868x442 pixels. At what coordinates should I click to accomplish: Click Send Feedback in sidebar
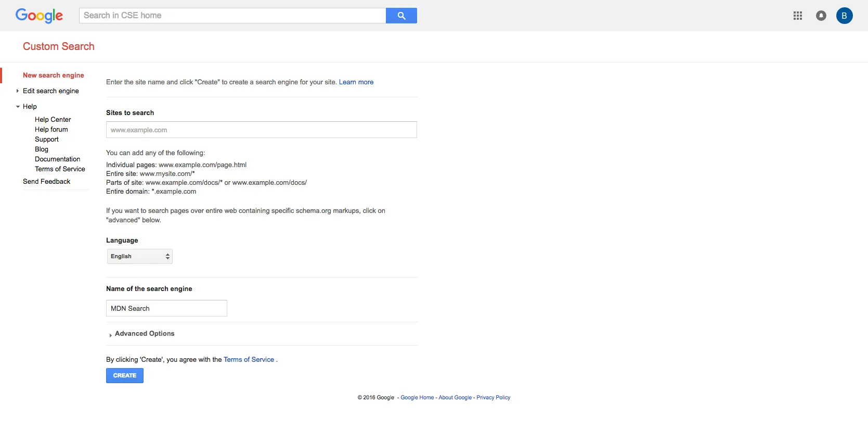46,182
